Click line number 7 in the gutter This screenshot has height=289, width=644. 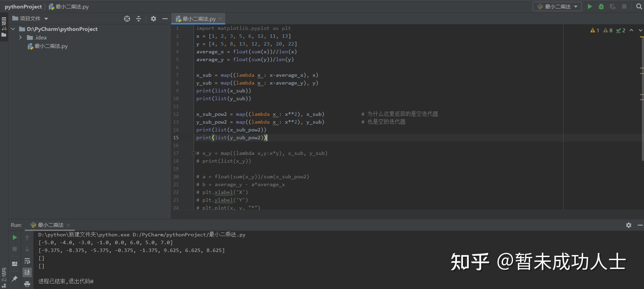pyautogui.click(x=177, y=75)
